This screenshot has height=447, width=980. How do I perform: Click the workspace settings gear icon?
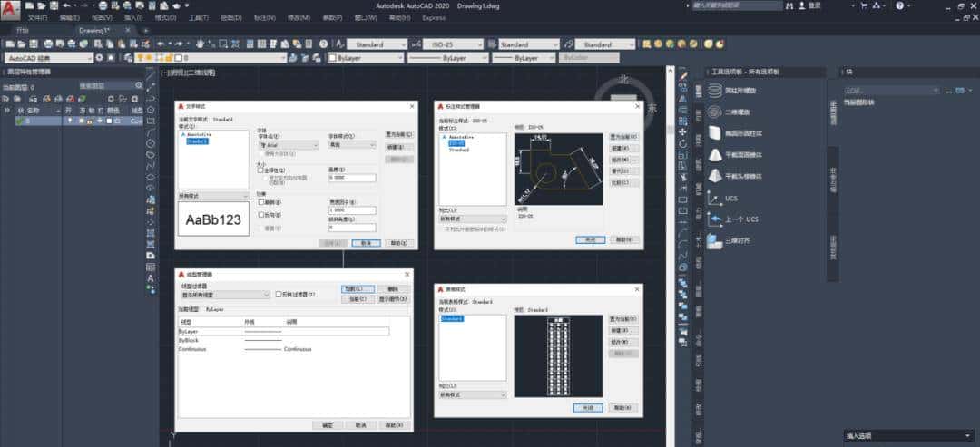(x=101, y=57)
